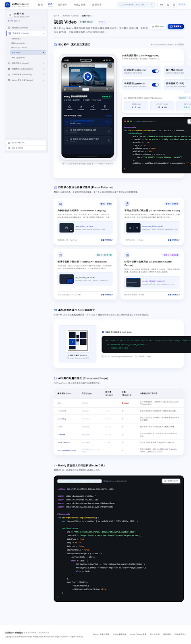
Task: Click the like icon below video title
Action: click(x=70, y=106)
